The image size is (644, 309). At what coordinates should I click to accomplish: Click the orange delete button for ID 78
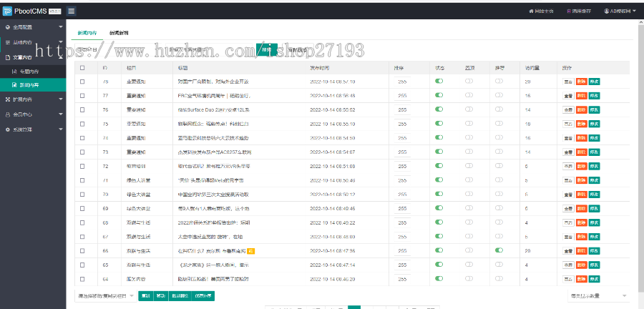tap(581, 82)
